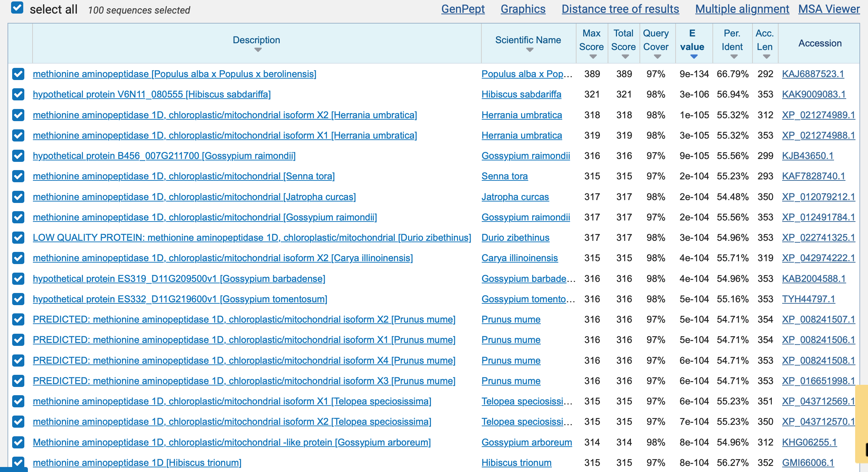The width and height of the screenshot is (868, 472).
Task: Open accession XP_012079212.1
Action: 818,197
